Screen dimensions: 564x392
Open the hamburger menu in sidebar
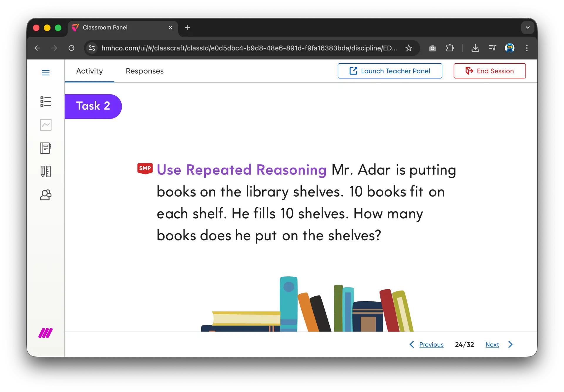click(x=46, y=73)
